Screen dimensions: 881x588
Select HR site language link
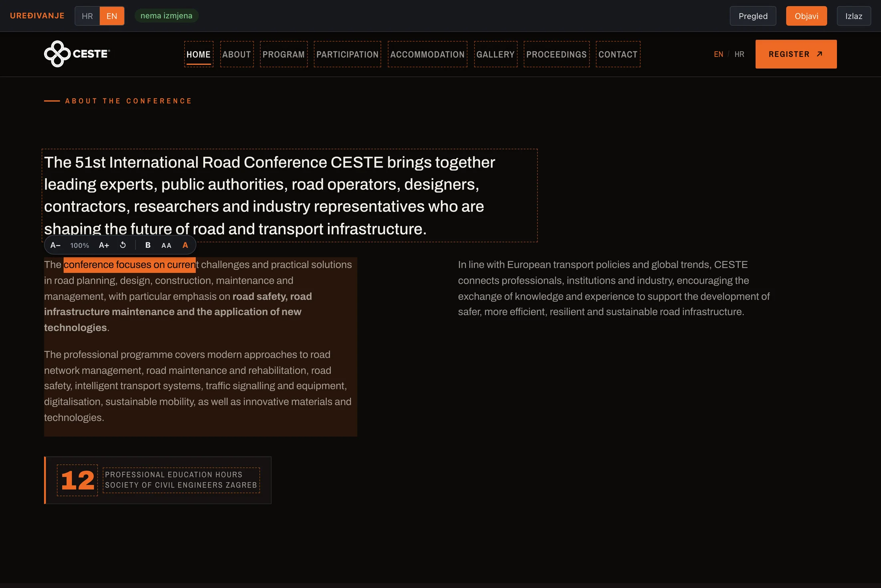739,54
